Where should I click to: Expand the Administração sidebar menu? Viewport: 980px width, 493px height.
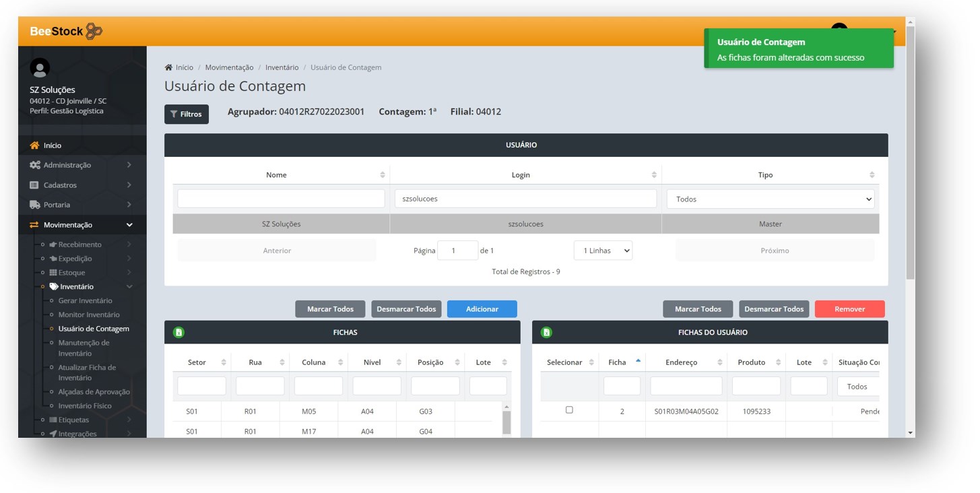[x=81, y=165]
